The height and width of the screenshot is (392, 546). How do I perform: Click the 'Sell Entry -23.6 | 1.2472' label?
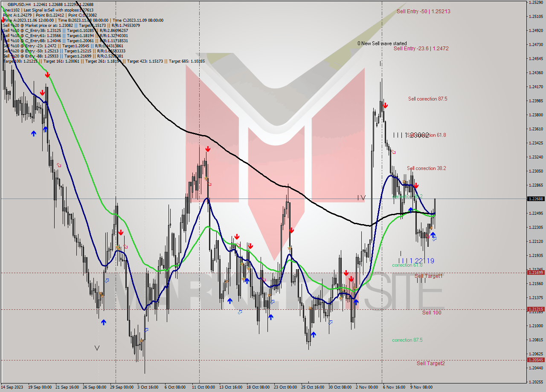pyautogui.click(x=421, y=49)
